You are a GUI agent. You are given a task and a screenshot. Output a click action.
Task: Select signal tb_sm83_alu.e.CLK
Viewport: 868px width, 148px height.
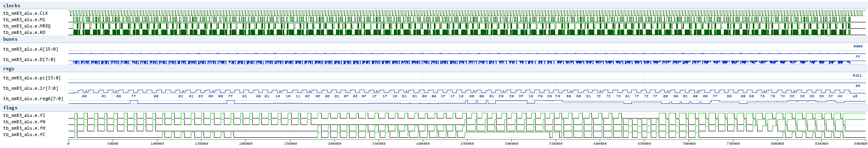coord(26,13)
